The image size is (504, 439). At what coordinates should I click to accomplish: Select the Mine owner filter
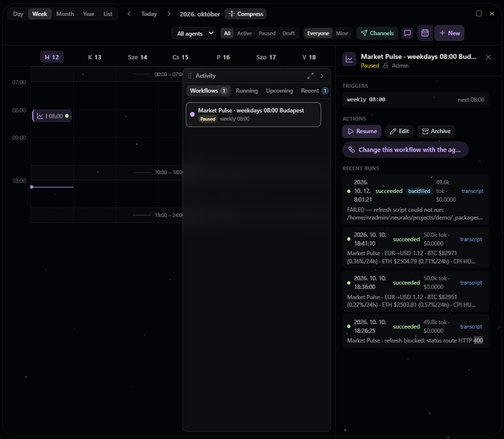pyautogui.click(x=342, y=33)
